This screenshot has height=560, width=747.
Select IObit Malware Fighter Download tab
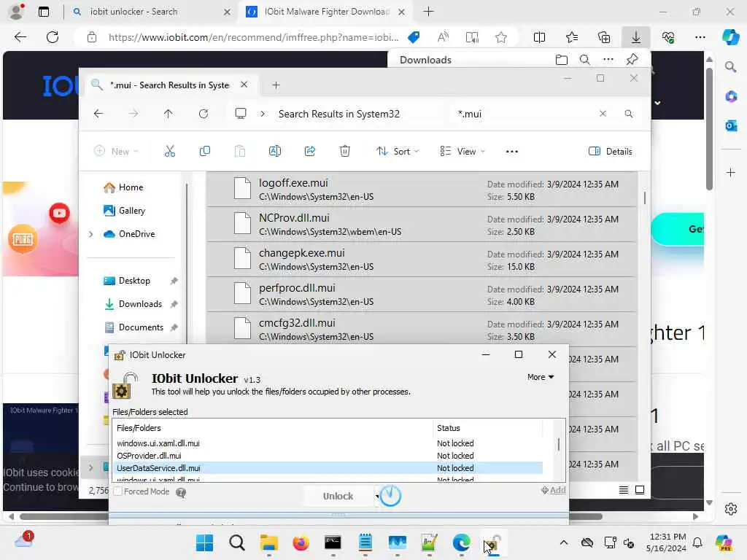[x=328, y=12]
